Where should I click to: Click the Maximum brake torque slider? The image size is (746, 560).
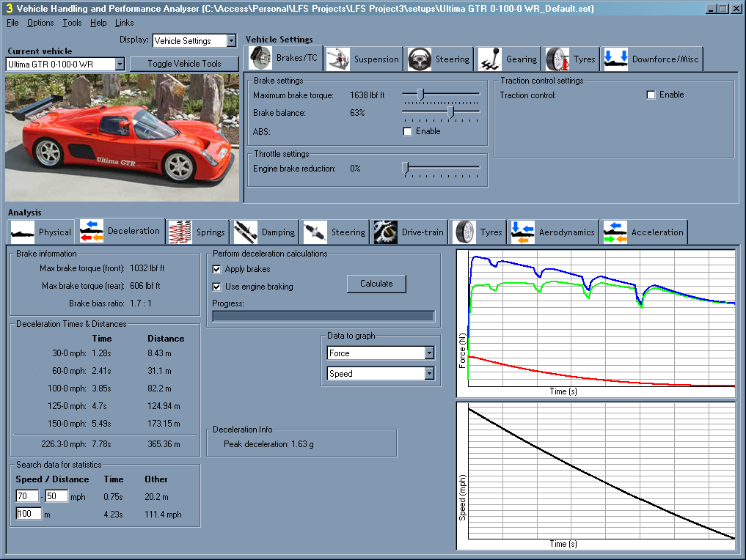(420, 94)
